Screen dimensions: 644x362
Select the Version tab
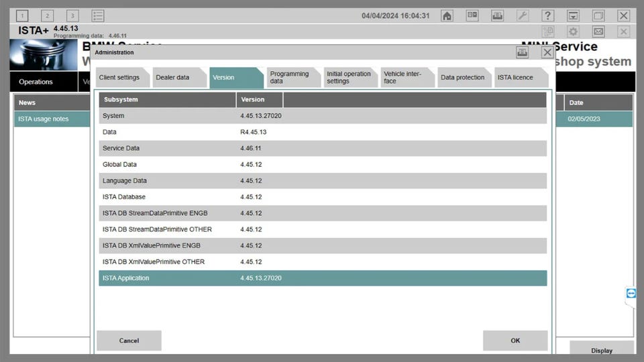pyautogui.click(x=236, y=78)
